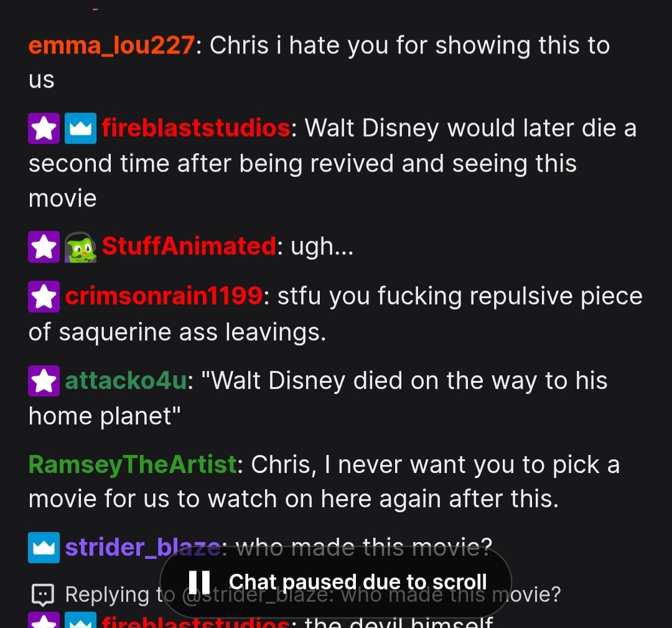Resume chat via 'Chat paused due to scroll'
Screen dimensions: 672x628
(x=335, y=582)
